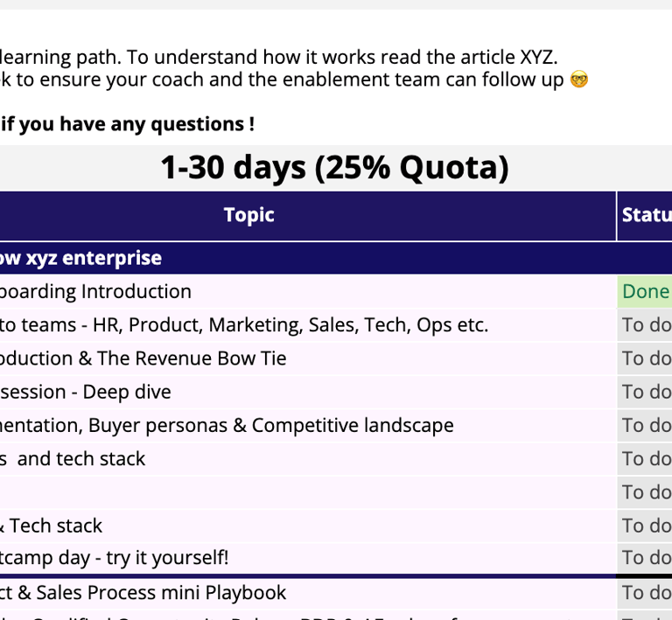Select the Onboarding Introduction topic cell

click(x=94, y=291)
